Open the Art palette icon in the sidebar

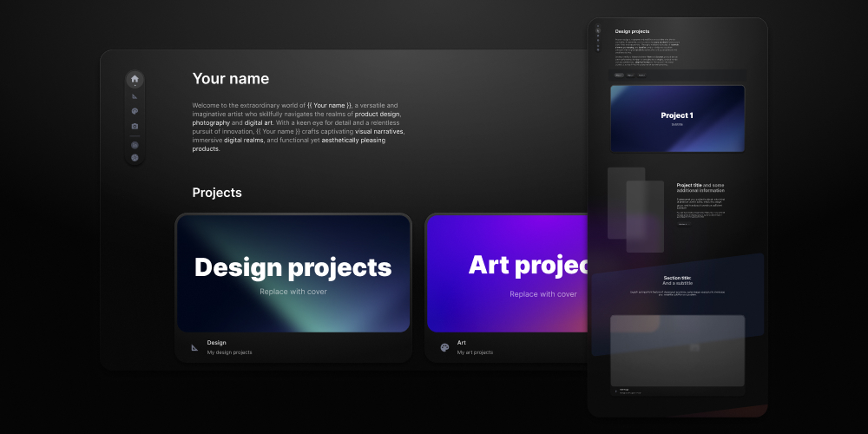point(135,111)
